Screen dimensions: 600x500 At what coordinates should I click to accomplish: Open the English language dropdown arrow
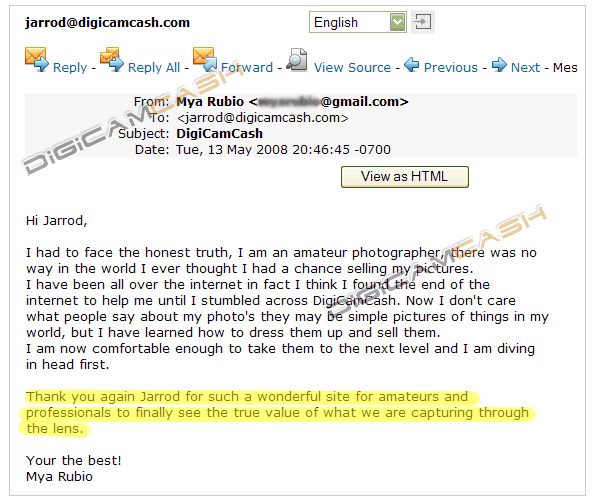(398, 22)
